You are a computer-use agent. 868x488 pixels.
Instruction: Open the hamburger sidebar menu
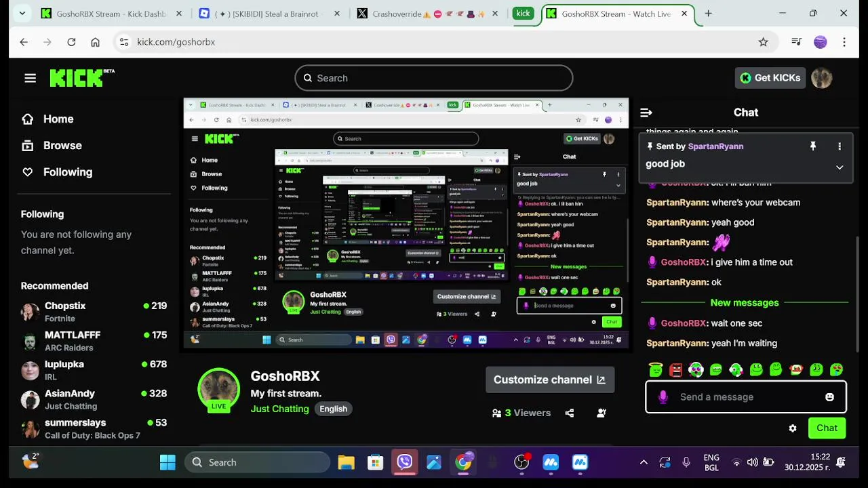click(x=30, y=78)
